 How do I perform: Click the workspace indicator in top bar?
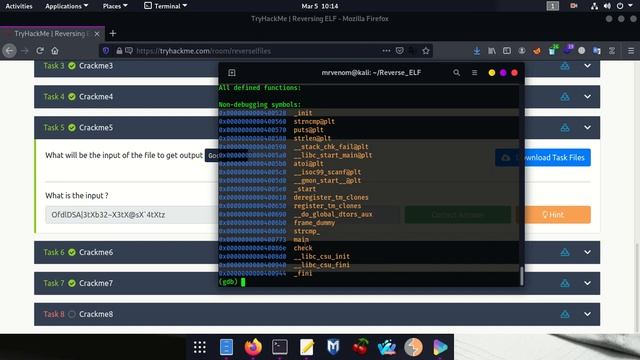pyautogui.click(x=553, y=6)
